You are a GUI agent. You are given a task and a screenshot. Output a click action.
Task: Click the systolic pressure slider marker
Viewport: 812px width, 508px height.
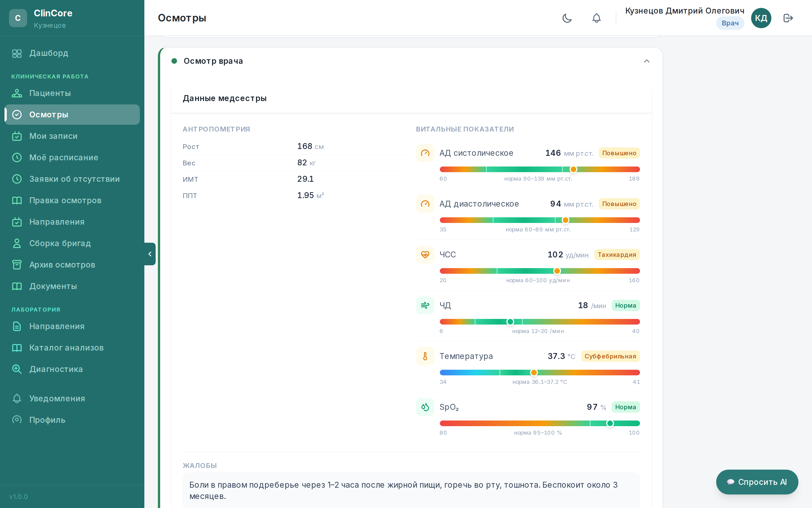(x=573, y=169)
